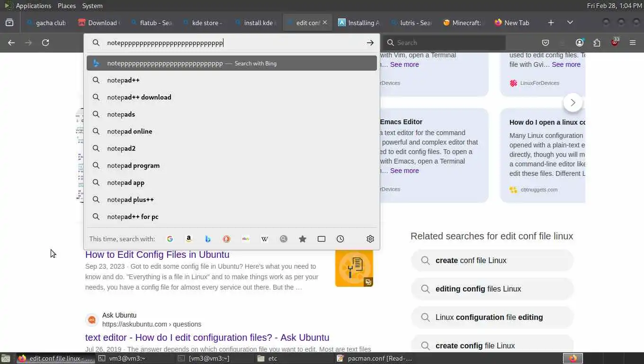Open a new browser tab
This screenshot has width=644, height=364.
pos(551,23)
